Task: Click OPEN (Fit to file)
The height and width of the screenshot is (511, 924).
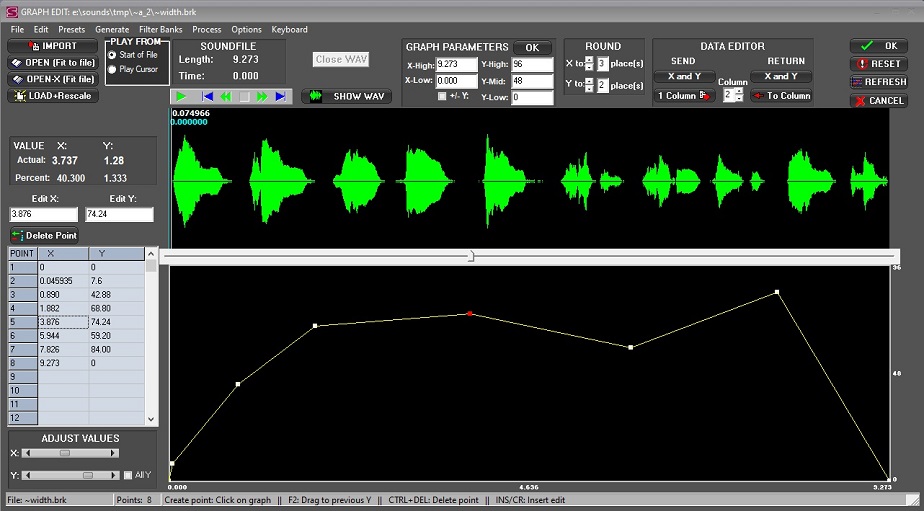Action: click(52, 62)
